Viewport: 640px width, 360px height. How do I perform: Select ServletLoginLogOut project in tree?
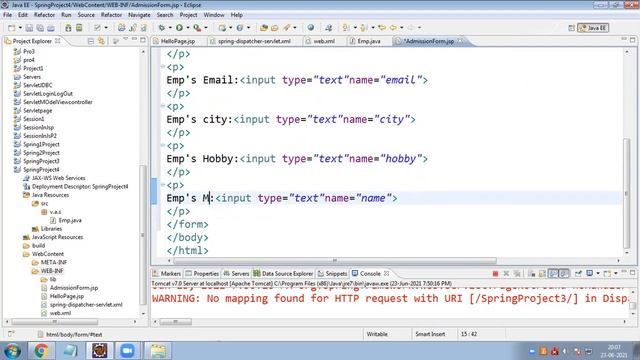tap(48, 93)
